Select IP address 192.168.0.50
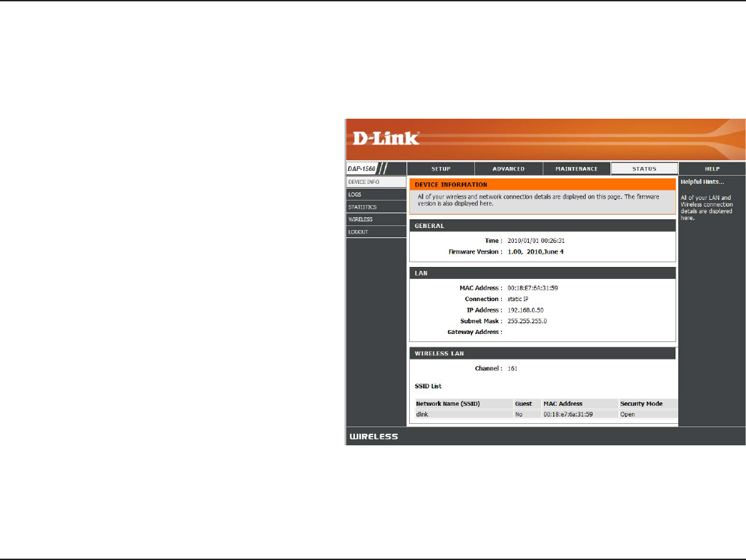746x560 pixels. coord(525,310)
